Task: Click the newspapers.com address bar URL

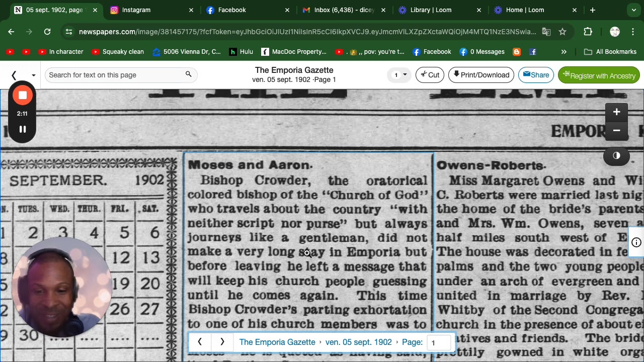Action: click(307, 32)
